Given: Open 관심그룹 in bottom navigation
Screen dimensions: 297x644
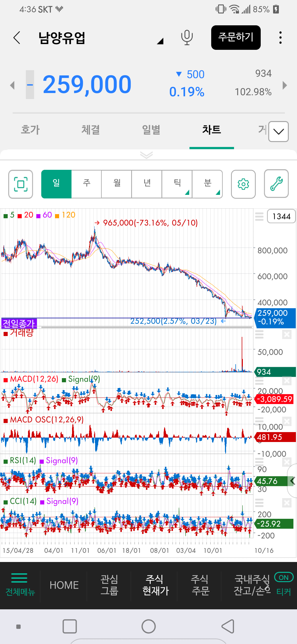Looking at the screenshot, I should (x=109, y=585).
